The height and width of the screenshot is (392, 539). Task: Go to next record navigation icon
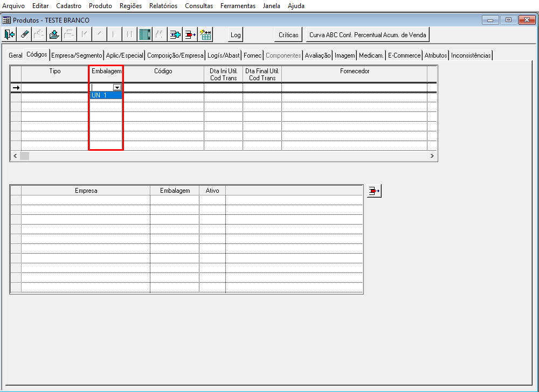click(x=114, y=34)
